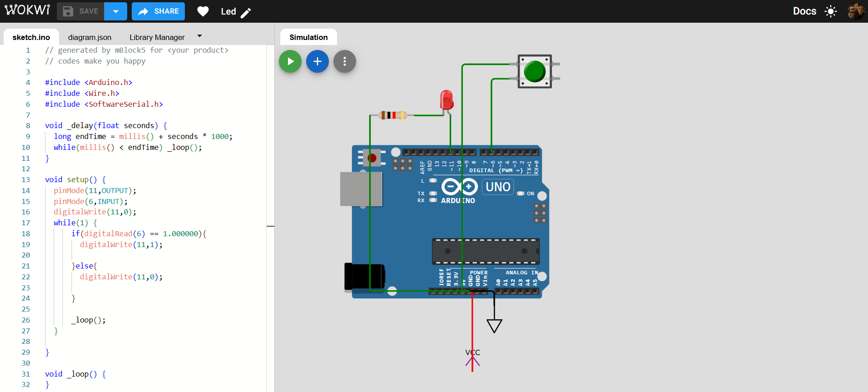Open the Docs link
The image size is (868, 392).
pyautogui.click(x=804, y=11)
